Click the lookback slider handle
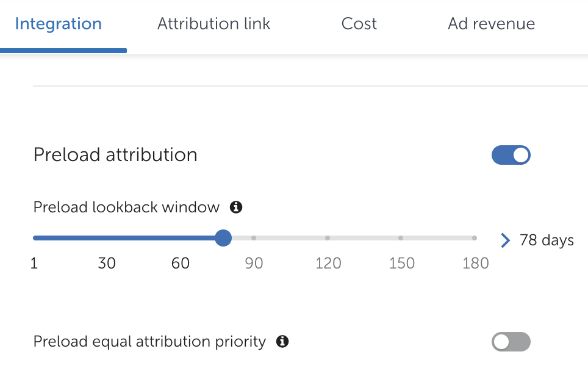Viewport: 588px width, 382px height. [x=223, y=238]
